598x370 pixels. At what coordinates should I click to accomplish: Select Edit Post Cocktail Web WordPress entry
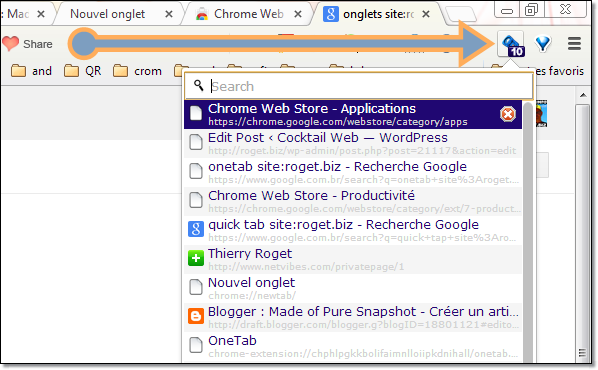pos(353,143)
